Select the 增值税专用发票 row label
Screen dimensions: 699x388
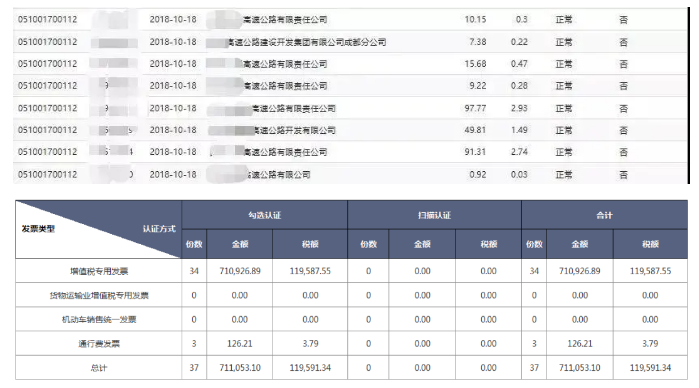click(99, 271)
